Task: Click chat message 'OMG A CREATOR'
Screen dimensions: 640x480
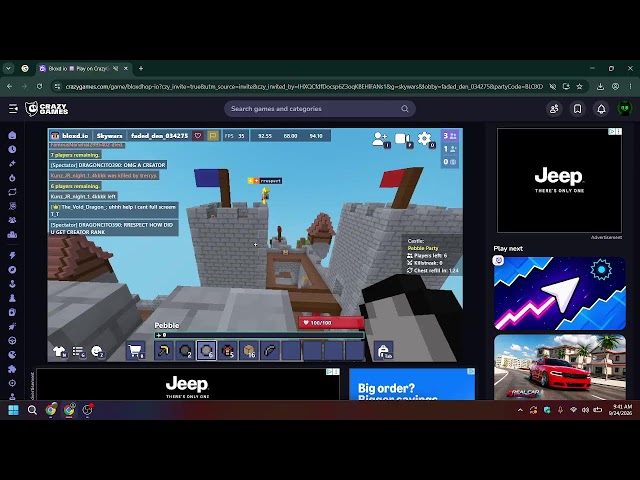Action: click(108, 165)
